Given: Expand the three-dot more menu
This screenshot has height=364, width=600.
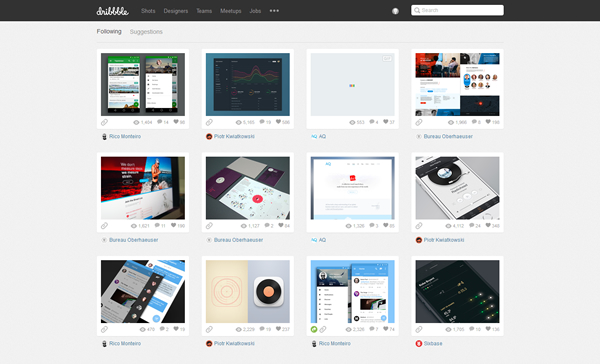Looking at the screenshot, I should pos(274,11).
